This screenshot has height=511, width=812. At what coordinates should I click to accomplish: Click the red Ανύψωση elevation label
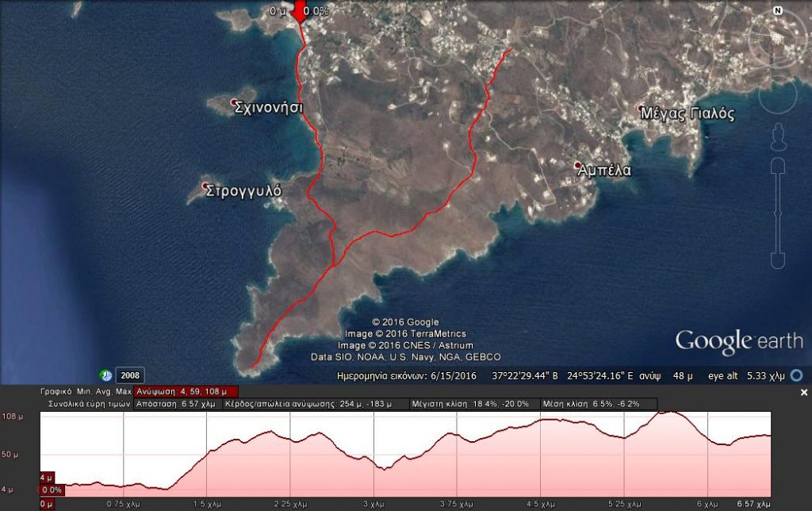[x=186, y=391]
